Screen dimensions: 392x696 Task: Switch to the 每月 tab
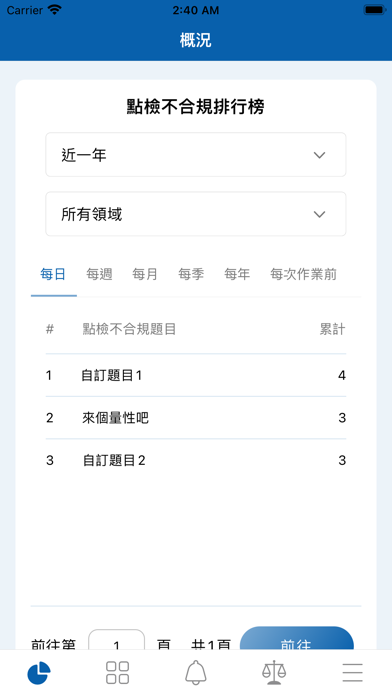tap(145, 274)
